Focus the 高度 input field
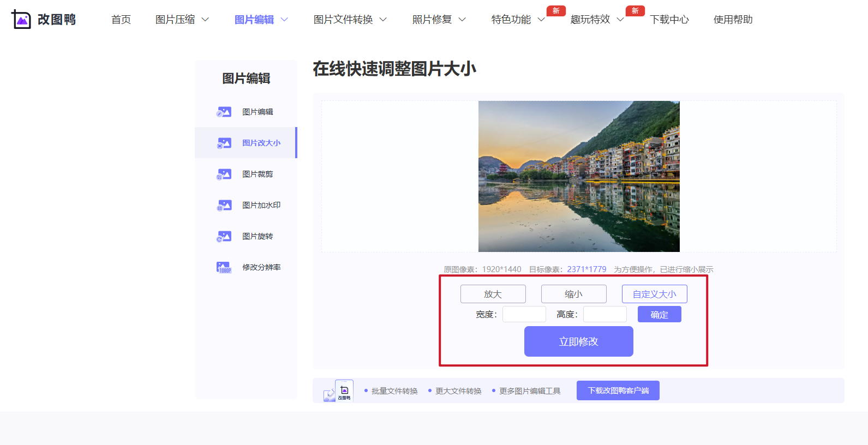868x445 pixels. tap(605, 314)
